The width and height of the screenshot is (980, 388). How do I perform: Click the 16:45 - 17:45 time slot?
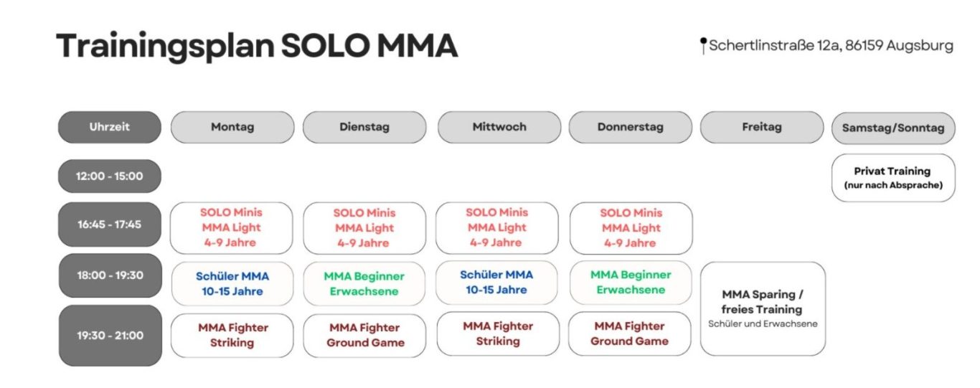tap(110, 224)
